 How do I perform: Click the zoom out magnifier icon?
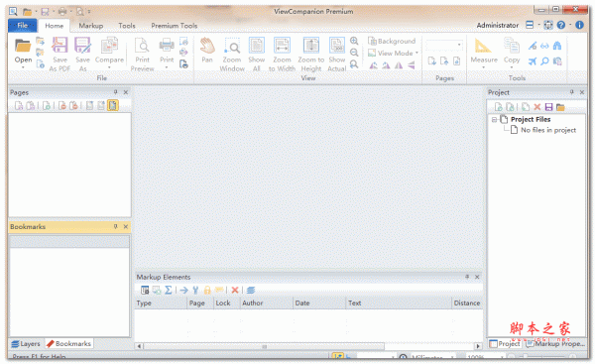click(x=354, y=53)
